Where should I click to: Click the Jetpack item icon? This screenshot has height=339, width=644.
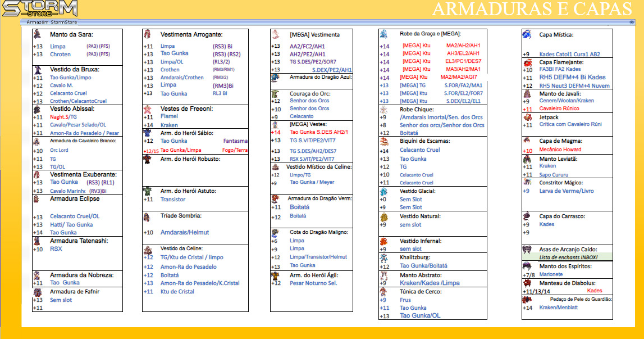tap(527, 117)
